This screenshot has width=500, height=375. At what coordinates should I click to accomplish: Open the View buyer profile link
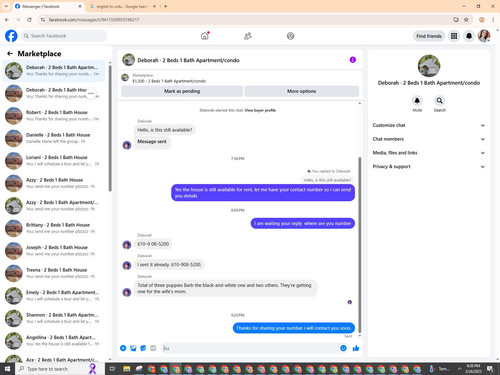[x=260, y=110]
